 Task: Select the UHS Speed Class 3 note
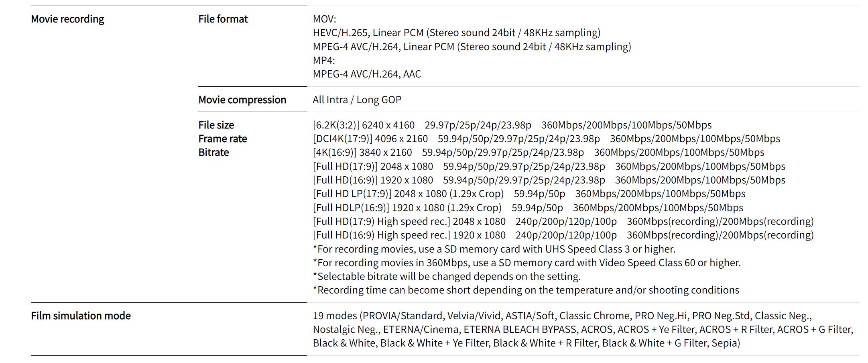click(x=494, y=249)
